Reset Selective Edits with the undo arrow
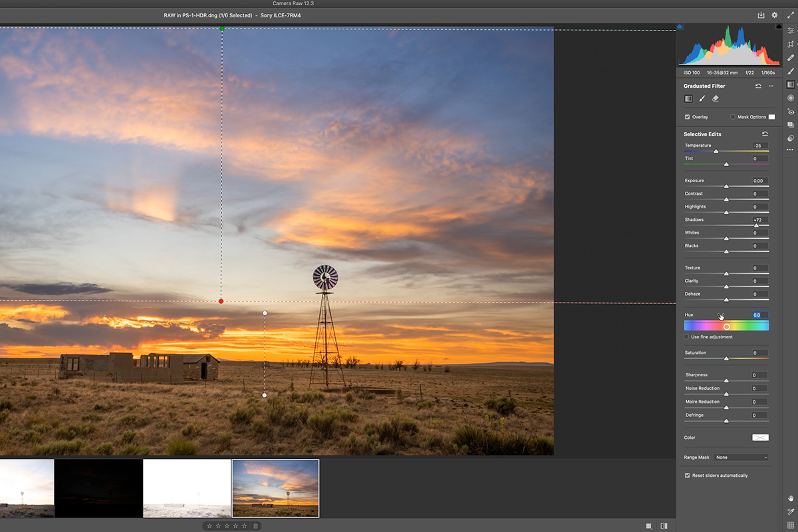The image size is (798, 532). click(x=765, y=133)
